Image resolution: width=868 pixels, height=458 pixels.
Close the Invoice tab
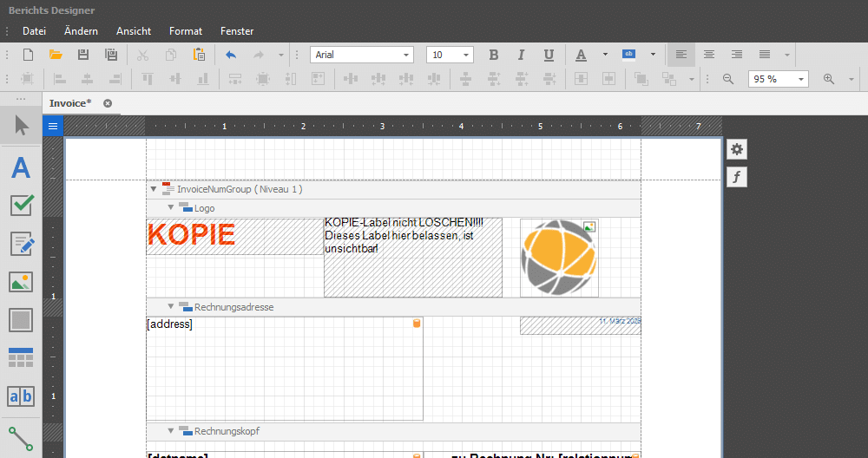click(x=108, y=103)
